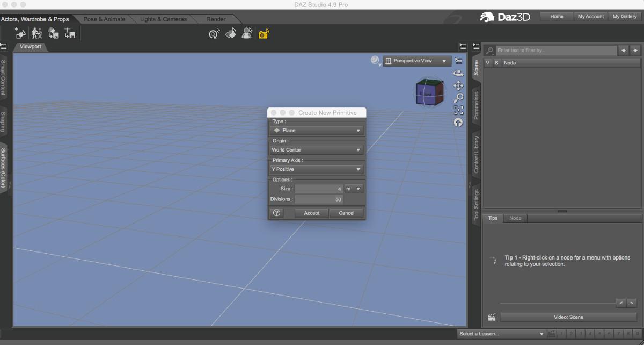
Task: Open the Primary Axis dropdown Y Positive
Action: click(317, 169)
